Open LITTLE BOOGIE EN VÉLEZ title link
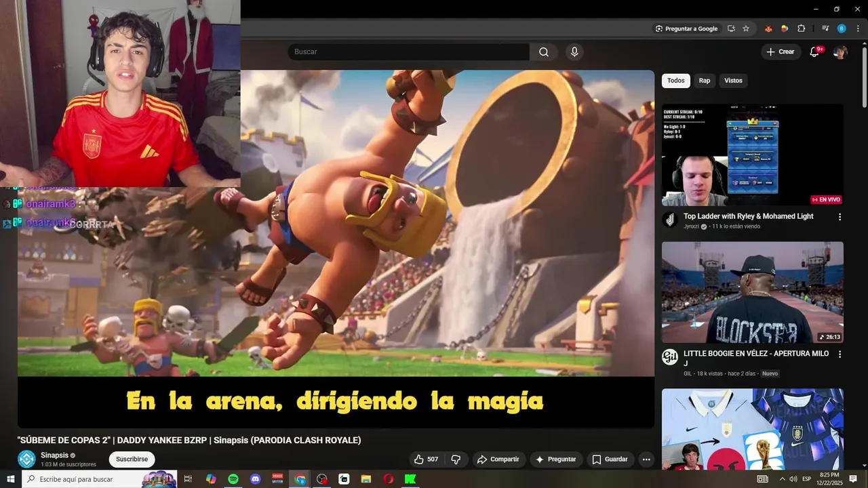 (x=756, y=358)
